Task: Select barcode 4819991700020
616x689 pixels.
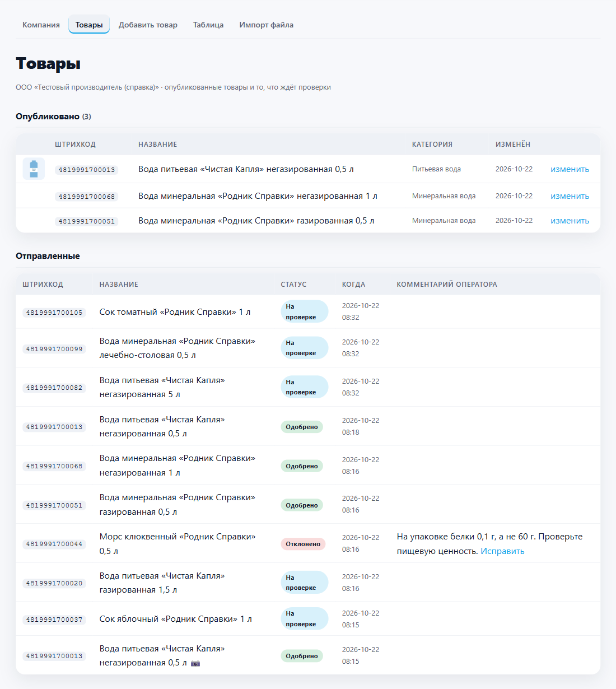Action: pyautogui.click(x=54, y=583)
